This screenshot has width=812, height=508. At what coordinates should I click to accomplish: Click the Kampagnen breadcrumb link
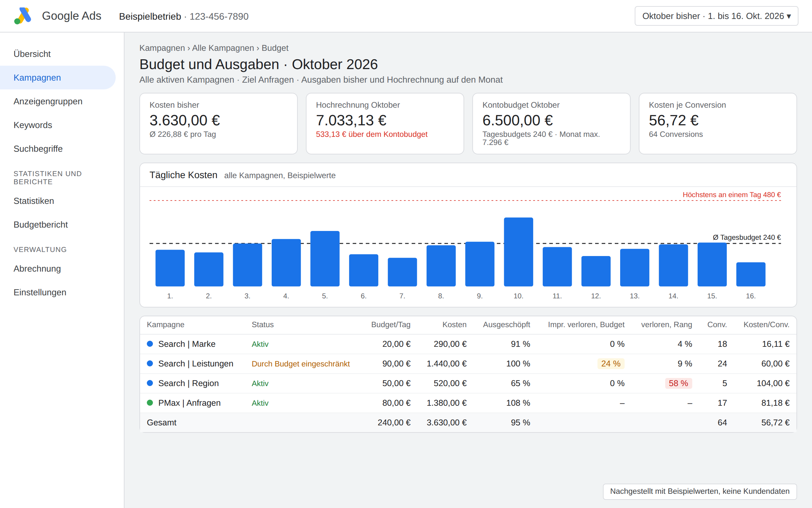(x=162, y=48)
